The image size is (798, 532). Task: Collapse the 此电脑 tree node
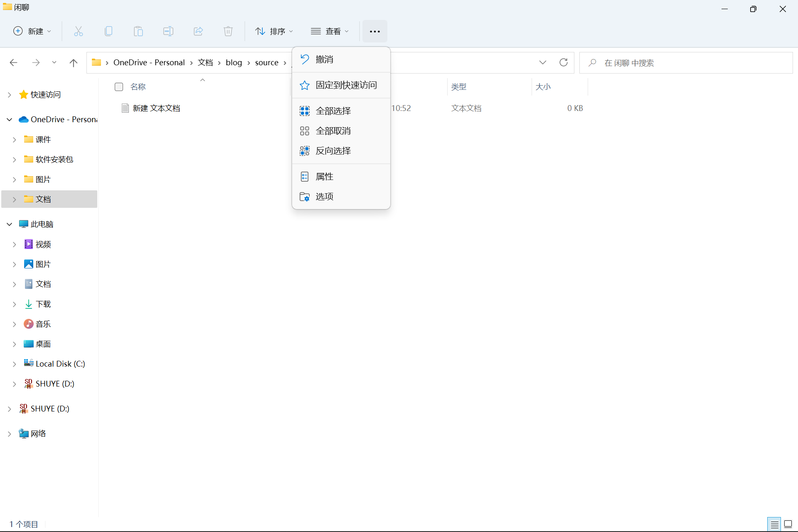click(x=10, y=224)
